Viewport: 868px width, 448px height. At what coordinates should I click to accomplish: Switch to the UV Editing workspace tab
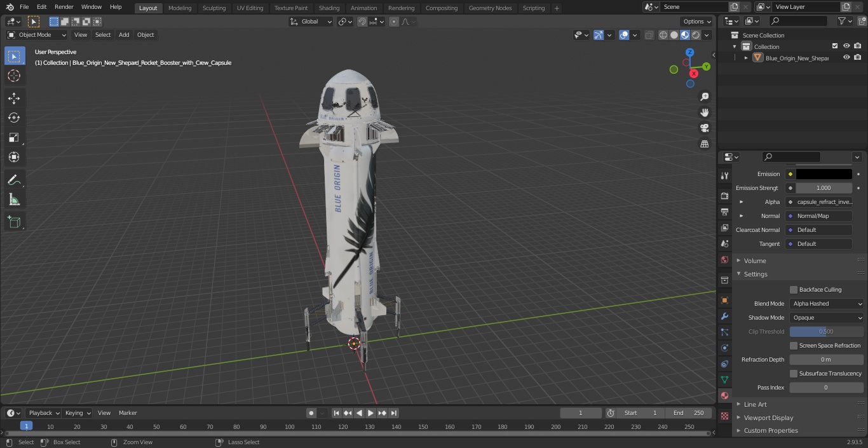pyautogui.click(x=250, y=8)
